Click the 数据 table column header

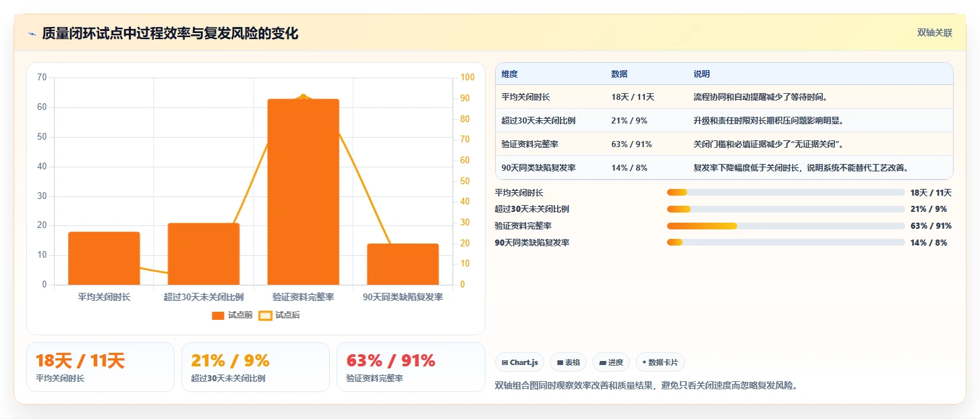click(x=619, y=74)
